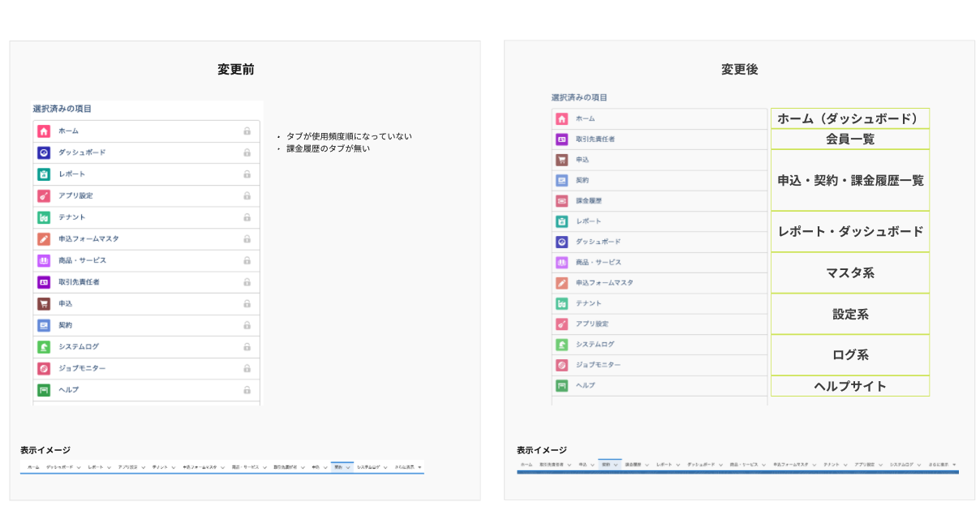Viewport: 980px width, 506px height.
Task: Click the 商品・サービス icon in the 変更前 list
Action: 44,260
